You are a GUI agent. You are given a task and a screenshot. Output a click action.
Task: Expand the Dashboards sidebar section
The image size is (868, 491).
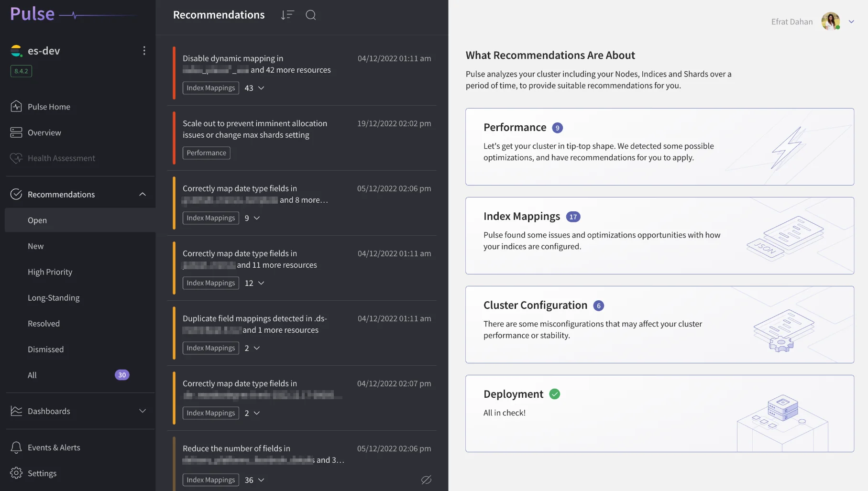click(142, 411)
